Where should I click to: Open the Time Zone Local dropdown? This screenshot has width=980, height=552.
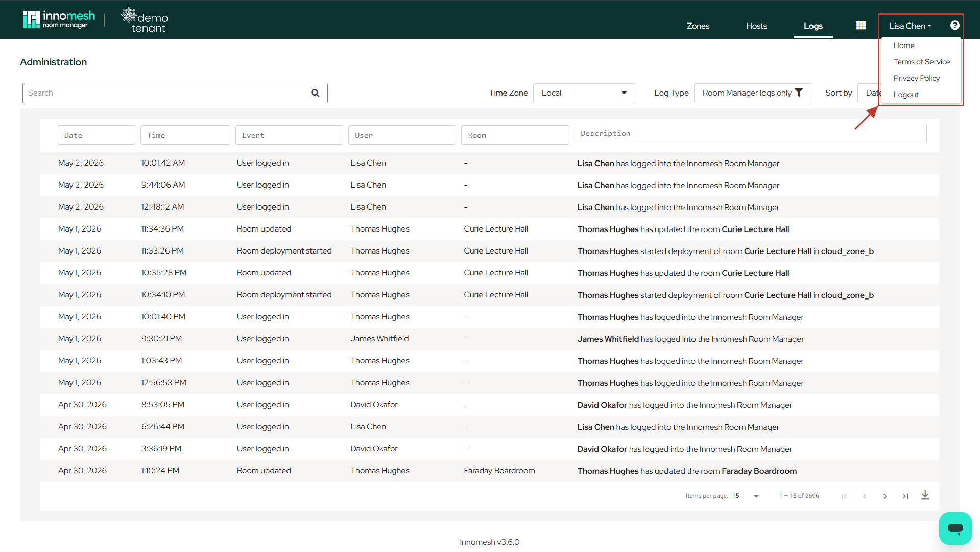click(x=584, y=93)
